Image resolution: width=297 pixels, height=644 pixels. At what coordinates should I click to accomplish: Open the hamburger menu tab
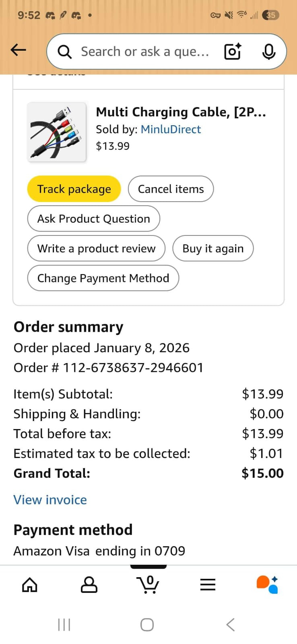[x=208, y=585]
